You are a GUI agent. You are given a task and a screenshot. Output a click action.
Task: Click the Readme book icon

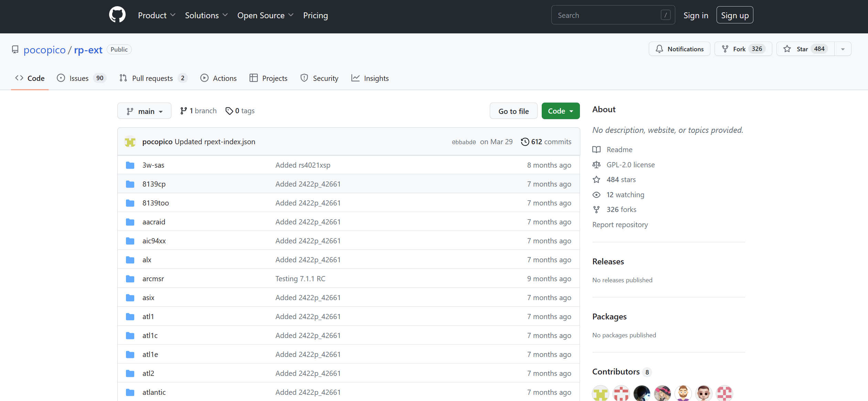point(596,150)
